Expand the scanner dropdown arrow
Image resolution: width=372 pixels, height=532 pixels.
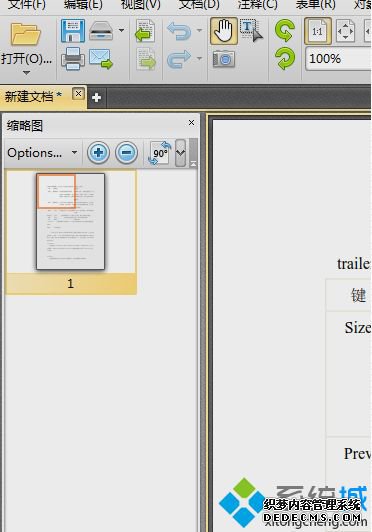tap(121, 31)
